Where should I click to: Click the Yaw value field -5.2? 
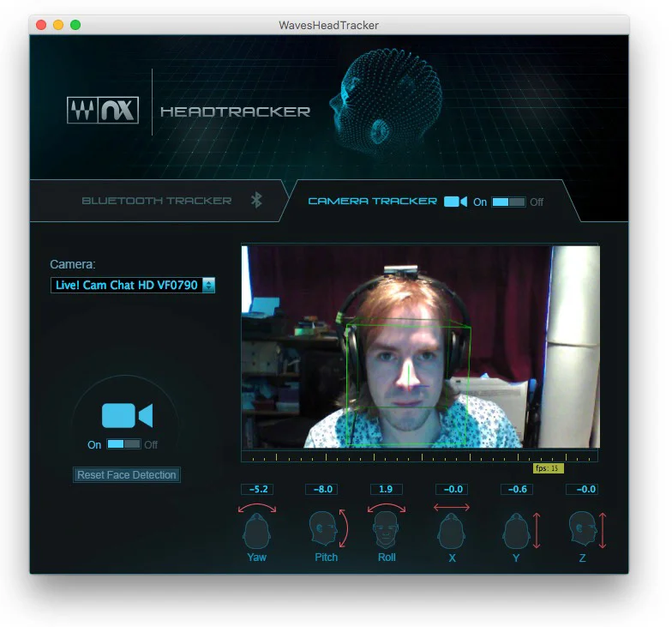[x=257, y=489]
